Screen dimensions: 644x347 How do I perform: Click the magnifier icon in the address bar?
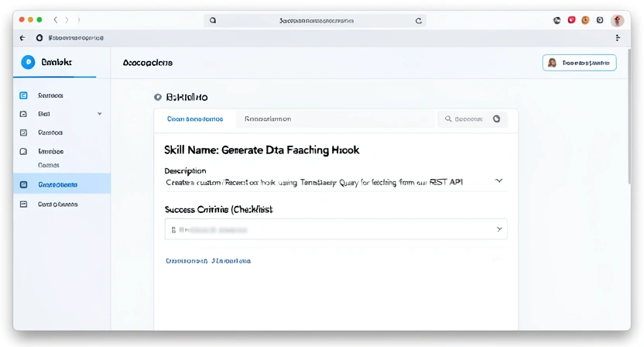213,20
